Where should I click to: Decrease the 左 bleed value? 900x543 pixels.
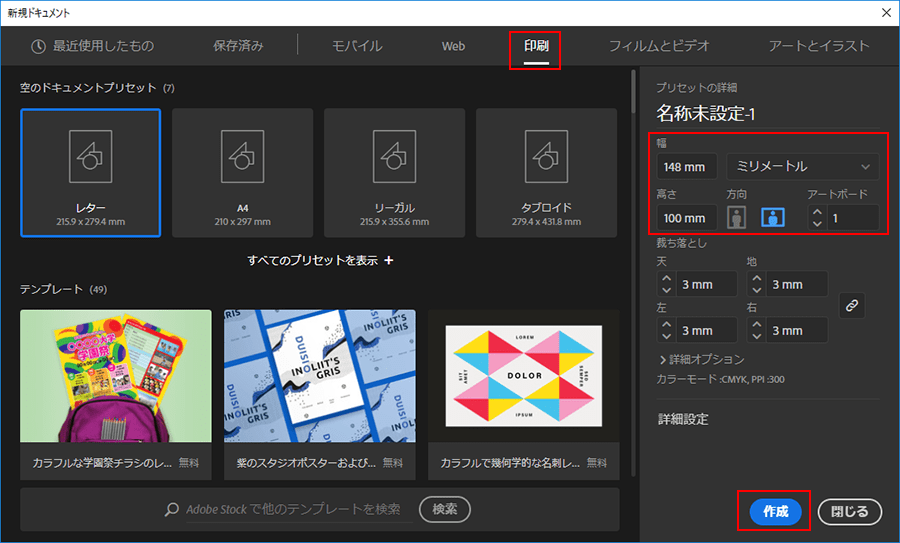pos(666,336)
